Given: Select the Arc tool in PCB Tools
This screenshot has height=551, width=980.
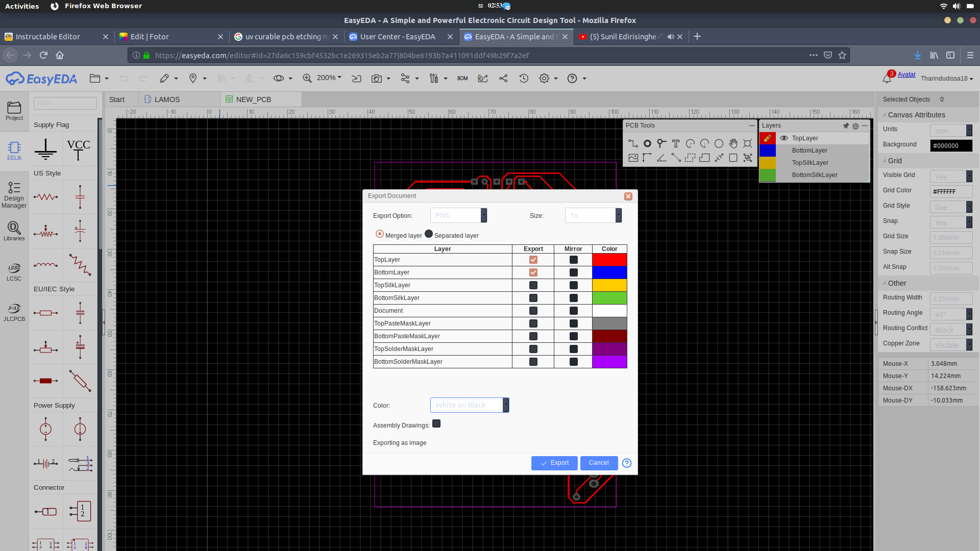Looking at the screenshot, I should pyautogui.click(x=690, y=143).
